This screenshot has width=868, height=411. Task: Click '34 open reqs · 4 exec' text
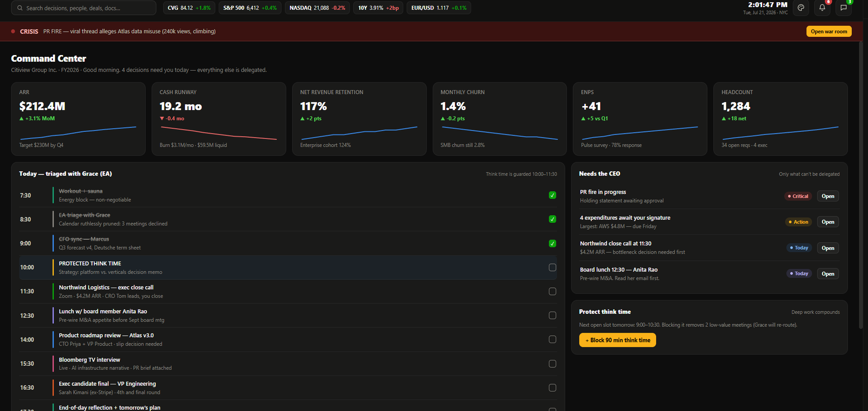744,145
